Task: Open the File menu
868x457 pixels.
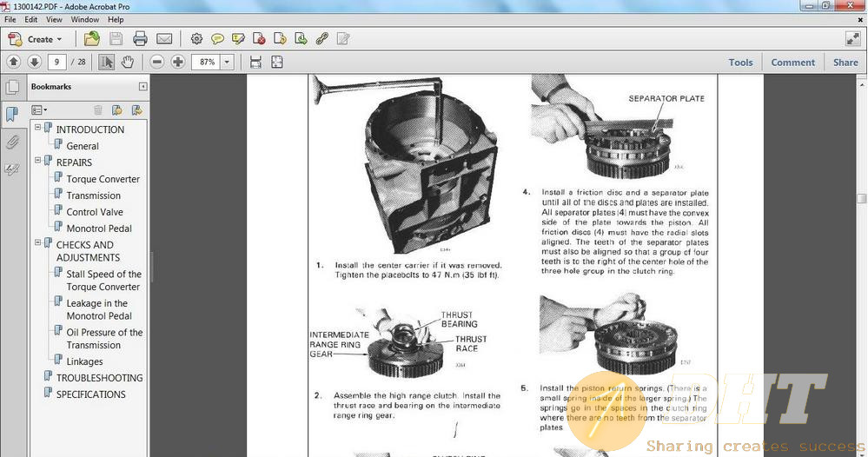Action: 10,19
